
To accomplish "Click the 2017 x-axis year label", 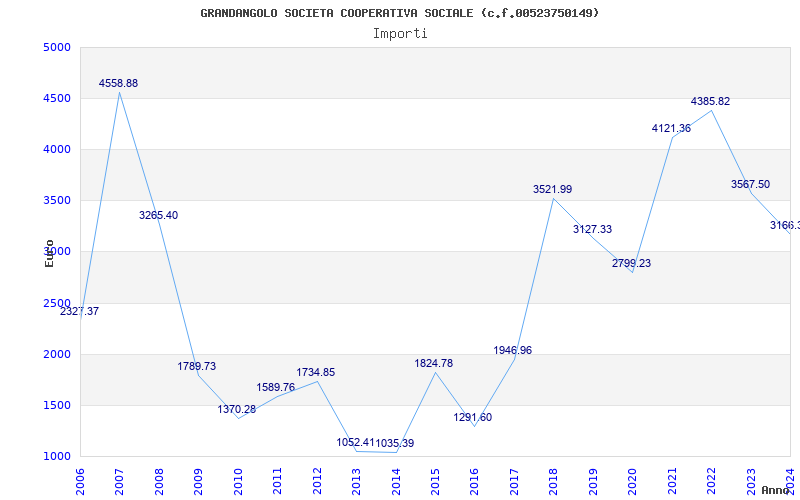I will 514,481.
